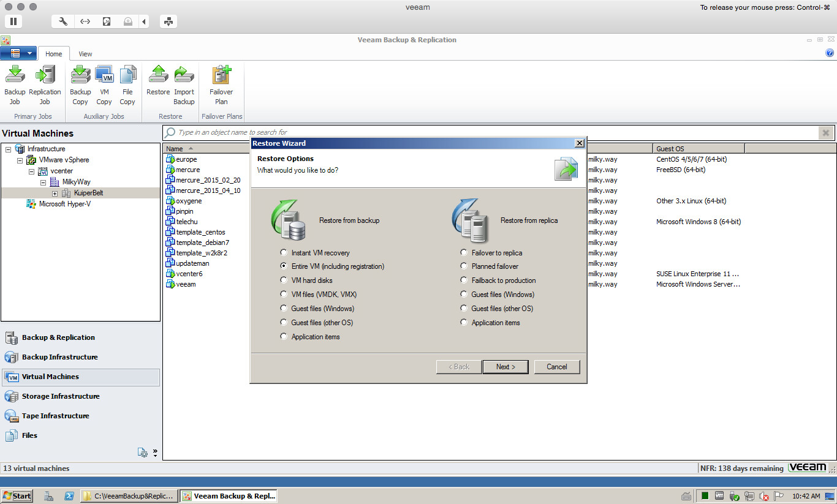Open the Backup Copy job icon
Image resolution: width=837 pixels, height=504 pixels.
(x=80, y=85)
